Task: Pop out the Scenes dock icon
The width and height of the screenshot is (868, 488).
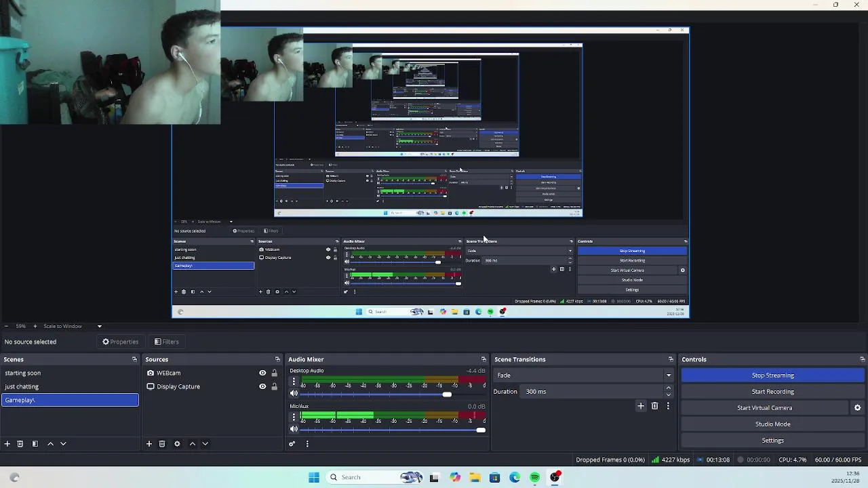Action: (134, 359)
